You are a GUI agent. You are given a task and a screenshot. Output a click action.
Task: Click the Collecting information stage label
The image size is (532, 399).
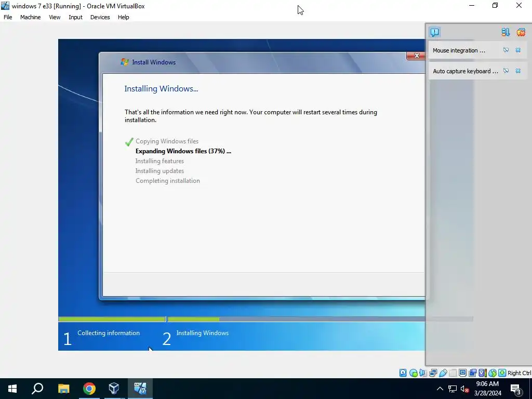(109, 333)
